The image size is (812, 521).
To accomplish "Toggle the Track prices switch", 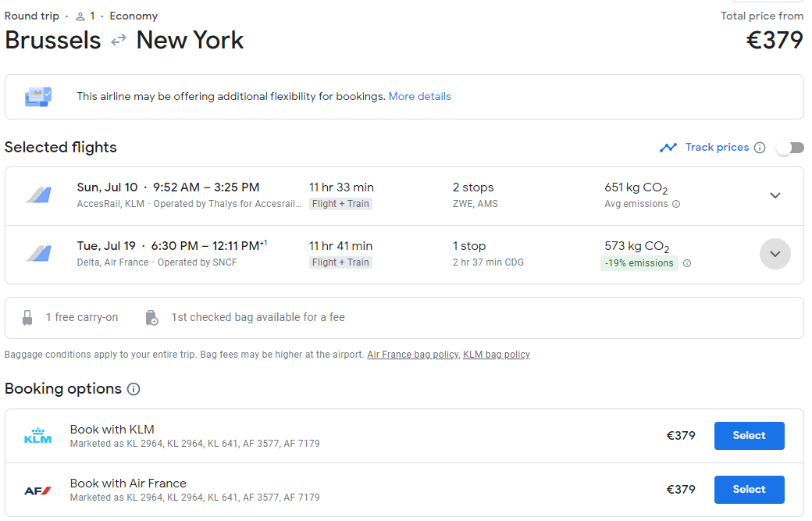I will tap(789, 148).
